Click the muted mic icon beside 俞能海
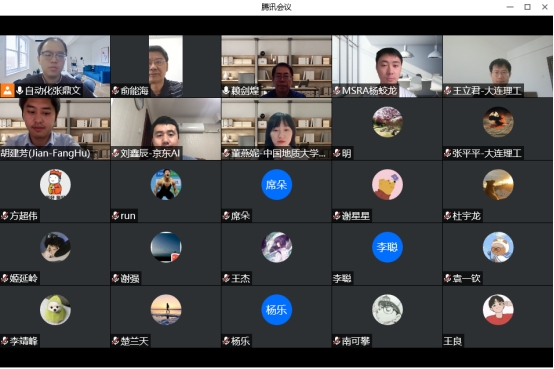This screenshot has width=554, height=369. coord(115,91)
